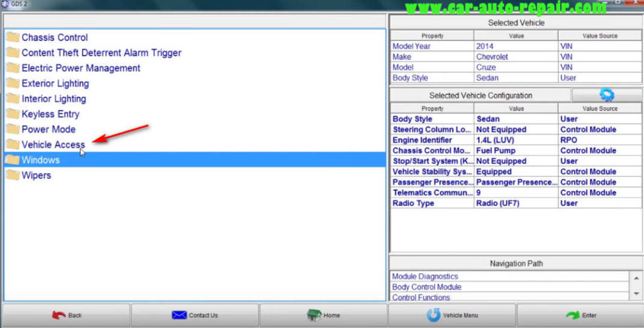Click the 2014 model year value
The image size is (644, 328).
[x=516, y=46]
